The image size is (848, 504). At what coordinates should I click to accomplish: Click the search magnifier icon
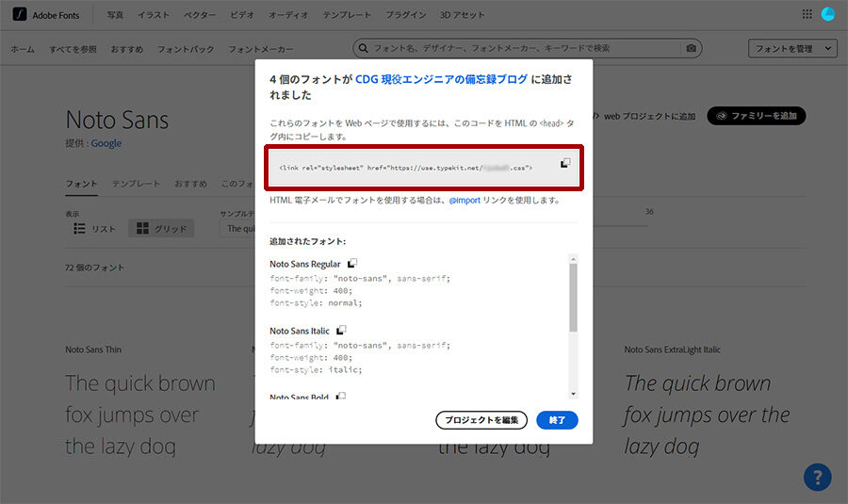[x=364, y=48]
